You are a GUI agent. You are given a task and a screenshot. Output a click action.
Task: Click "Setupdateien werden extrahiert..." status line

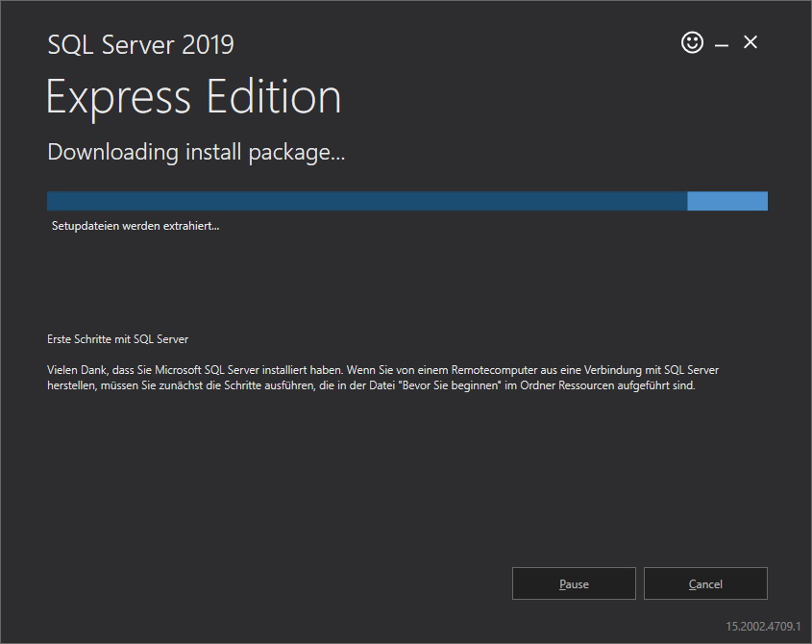tap(135, 226)
